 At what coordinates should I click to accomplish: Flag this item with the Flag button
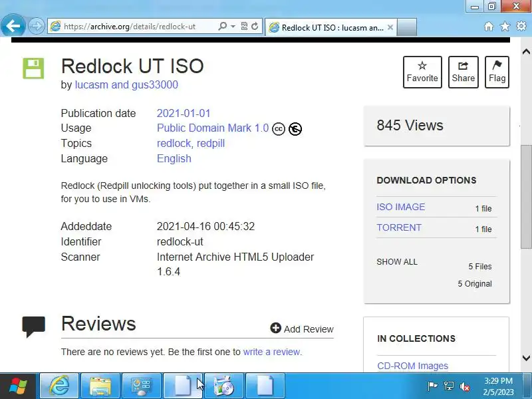pyautogui.click(x=497, y=72)
